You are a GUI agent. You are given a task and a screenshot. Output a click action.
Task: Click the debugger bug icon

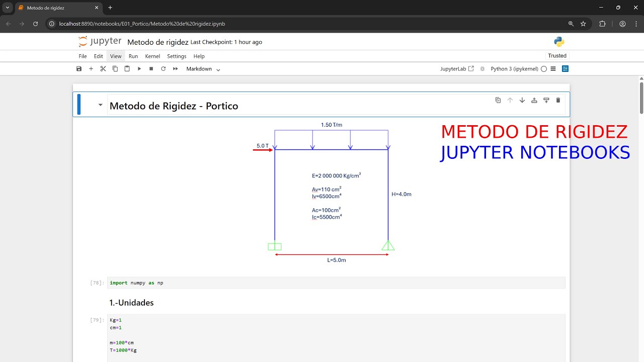pyautogui.click(x=482, y=69)
